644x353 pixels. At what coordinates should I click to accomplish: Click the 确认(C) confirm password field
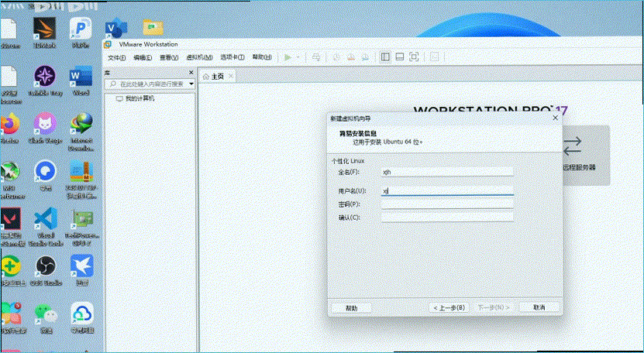click(x=447, y=217)
